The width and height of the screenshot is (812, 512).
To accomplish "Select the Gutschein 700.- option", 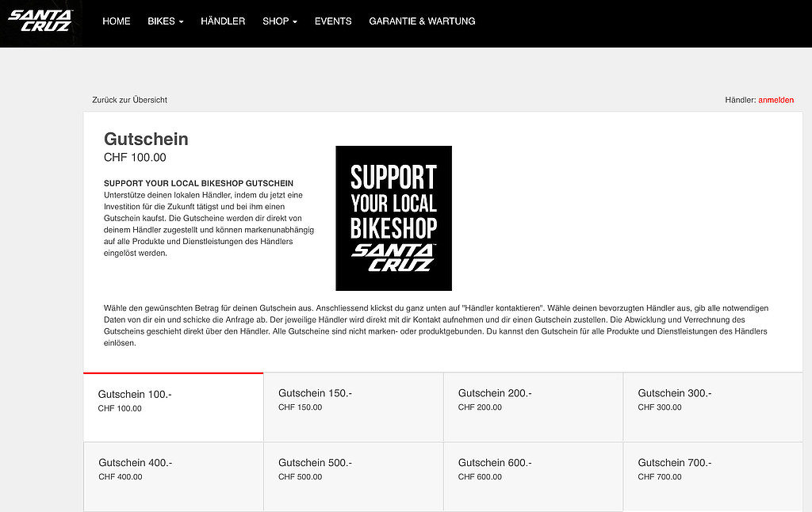I will 713,476.
